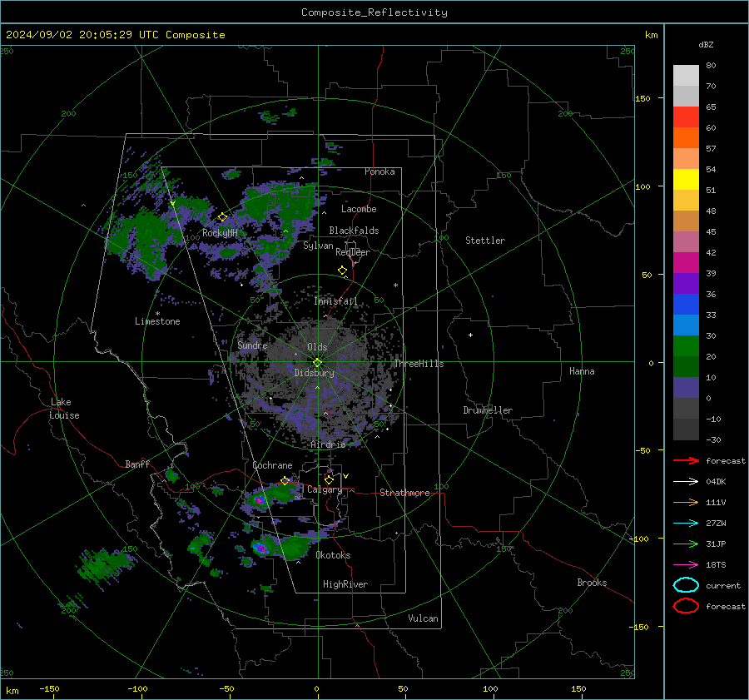Click the Didsbury town label
Image resolution: width=749 pixels, height=700 pixels.
[314, 373]
